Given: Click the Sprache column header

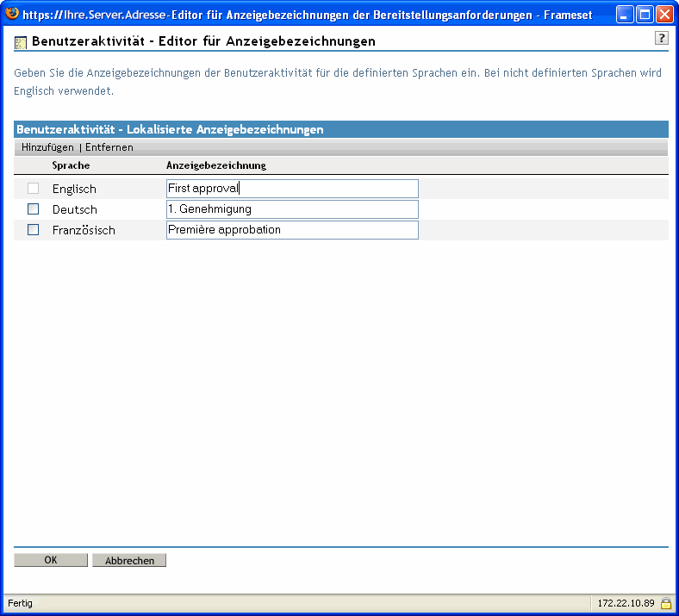Looking at the screenshot, I should tap(71, 165).
